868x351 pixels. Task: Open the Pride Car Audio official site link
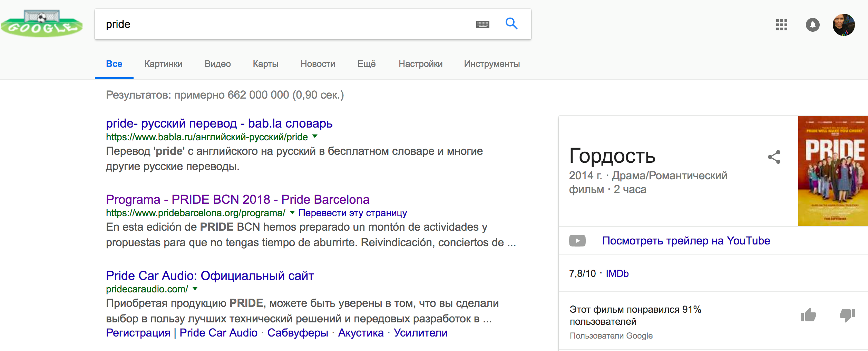coord(209,275)
